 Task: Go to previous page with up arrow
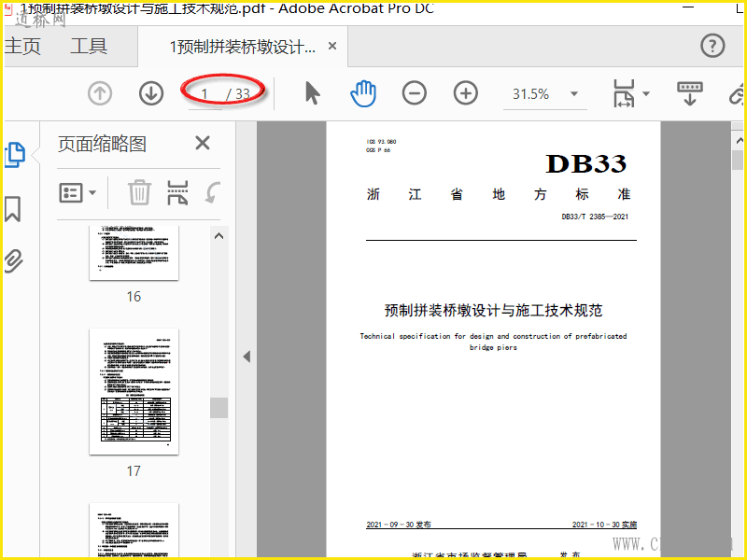tap(100, 93)
